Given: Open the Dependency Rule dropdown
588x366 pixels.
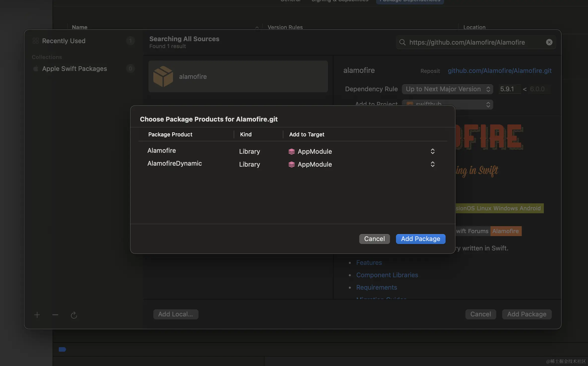Looking at the screenshot, I should 447,89.
